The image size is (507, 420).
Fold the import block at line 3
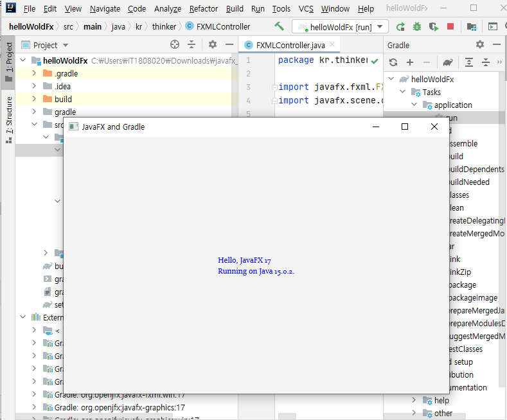pyautogui.click(x=274, y=87)
